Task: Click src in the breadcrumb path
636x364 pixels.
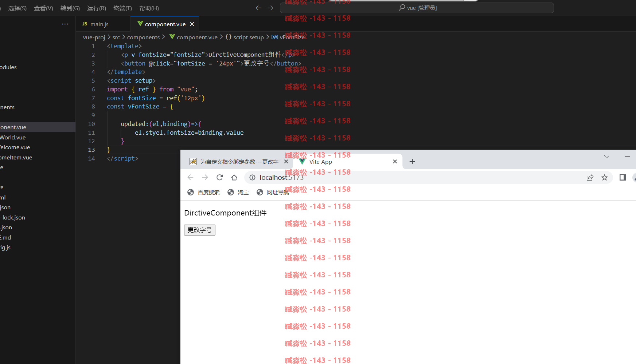Action: (x=116, y=37)
